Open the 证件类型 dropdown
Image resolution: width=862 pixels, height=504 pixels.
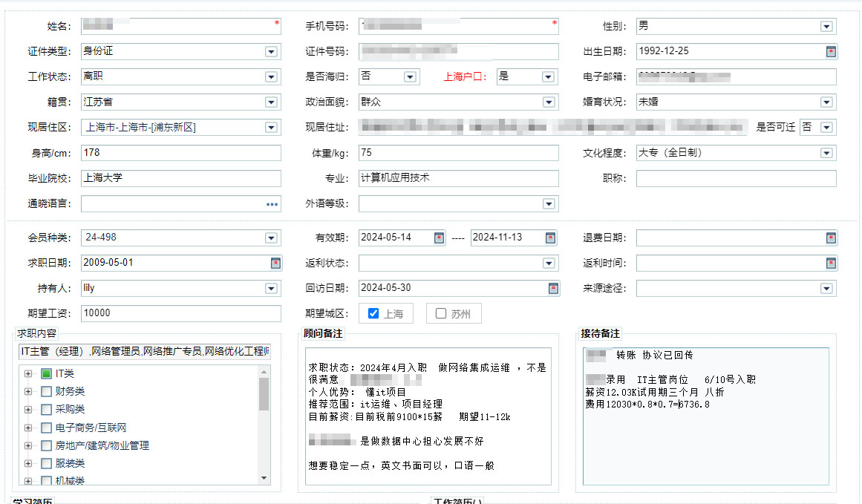pyautogui.click(x=271, y=52)
